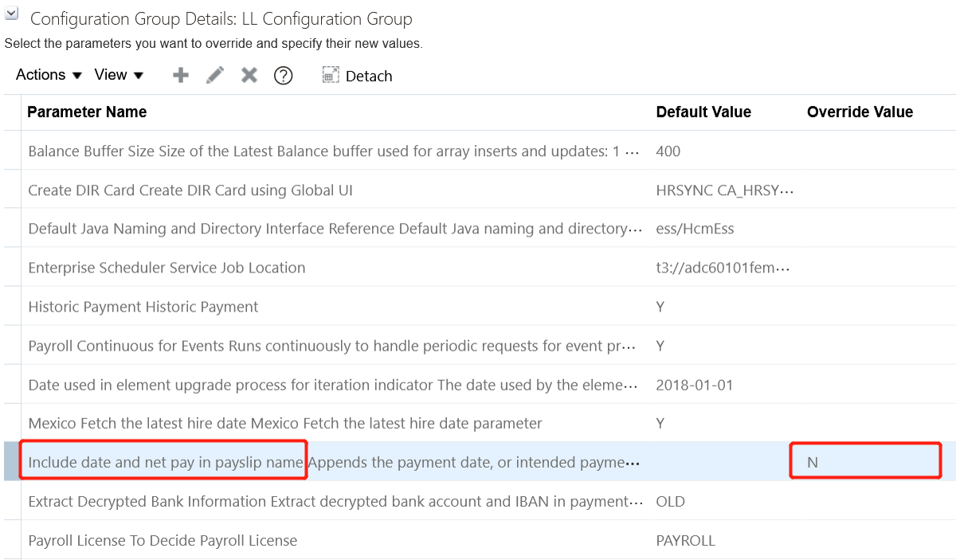Viewport: 956px width, 560px height.
Task: Open the View dropdown menu
Action: (119, 75)
